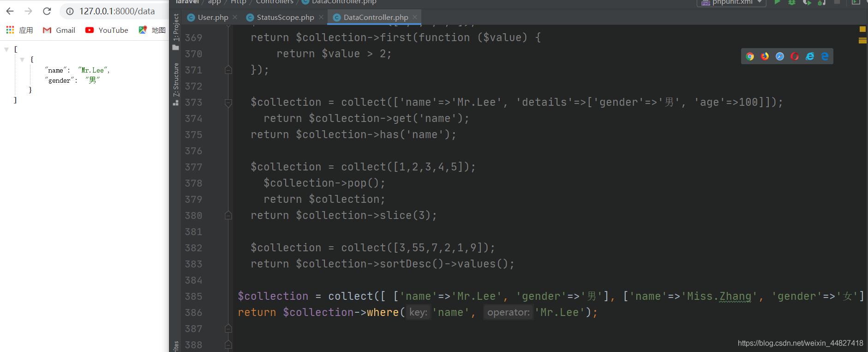868x352 pixels.
Task: View site info icon in address bar
Action: click(x=70, y=12)
